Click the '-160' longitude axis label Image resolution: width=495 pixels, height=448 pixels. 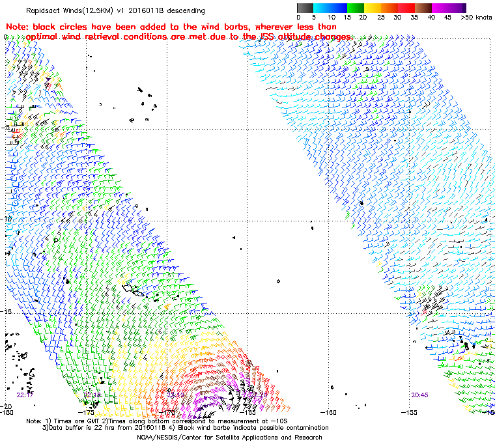[328, 413]
